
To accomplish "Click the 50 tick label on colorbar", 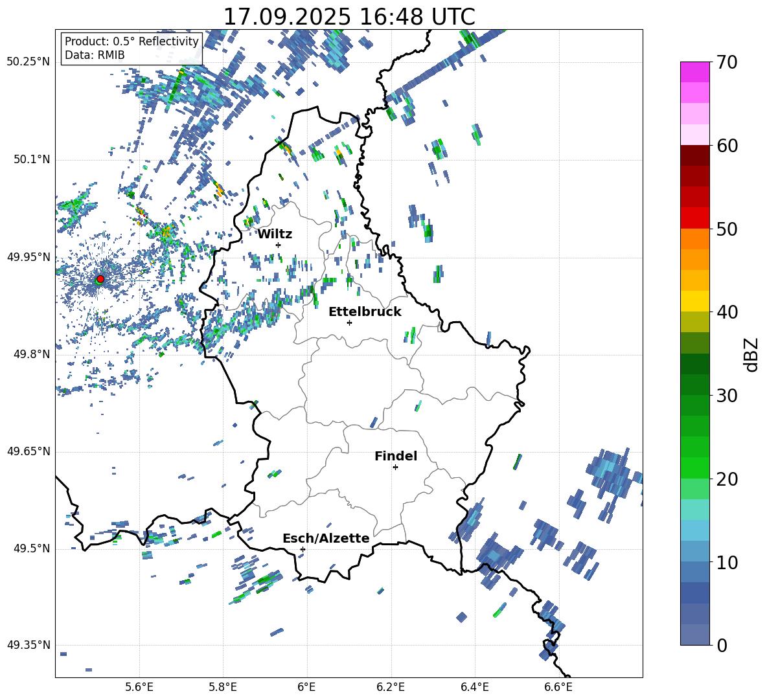I will 727,229.
